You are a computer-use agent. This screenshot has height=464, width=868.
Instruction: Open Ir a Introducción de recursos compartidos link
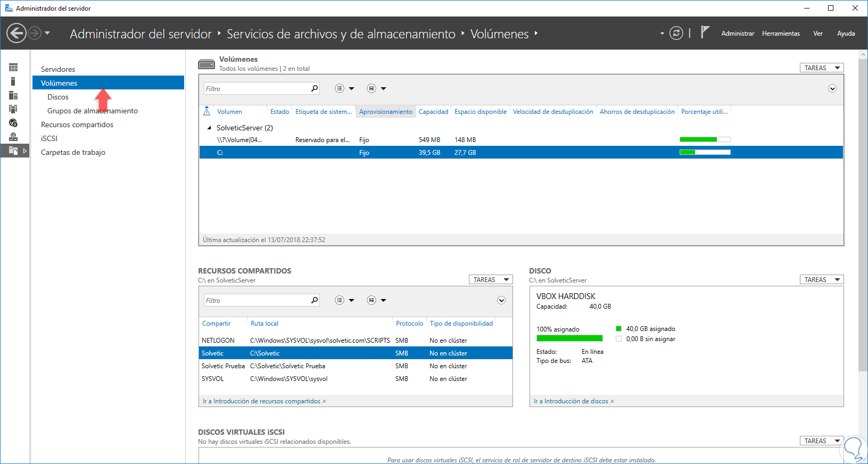[x=264, y=401]
